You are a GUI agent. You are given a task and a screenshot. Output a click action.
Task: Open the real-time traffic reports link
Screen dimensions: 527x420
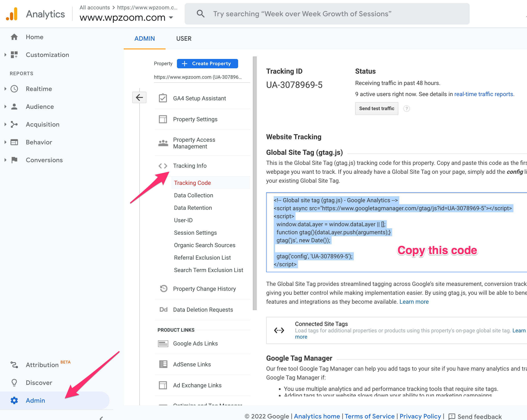(x=483, y=94)
